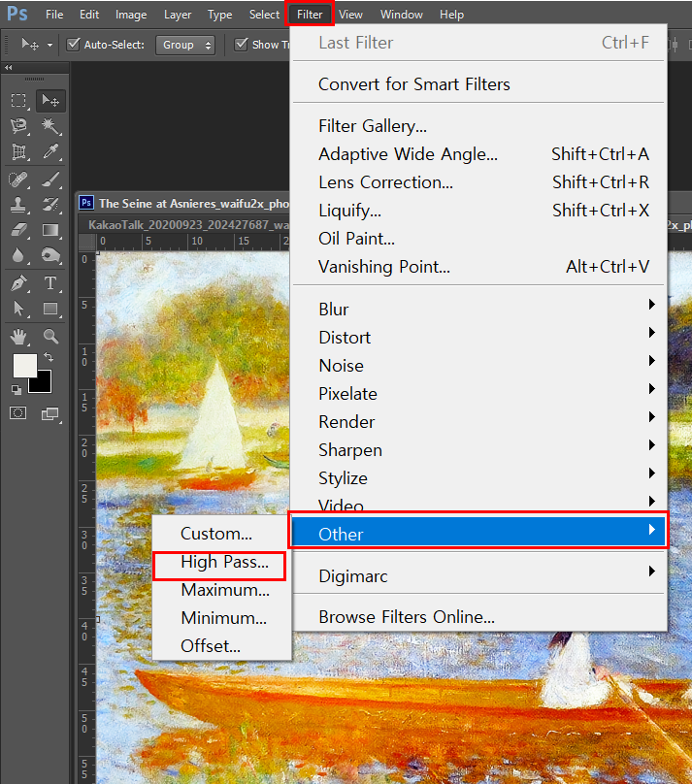
Task: Expand the Pixelate submenu
Action: (478, 394)
